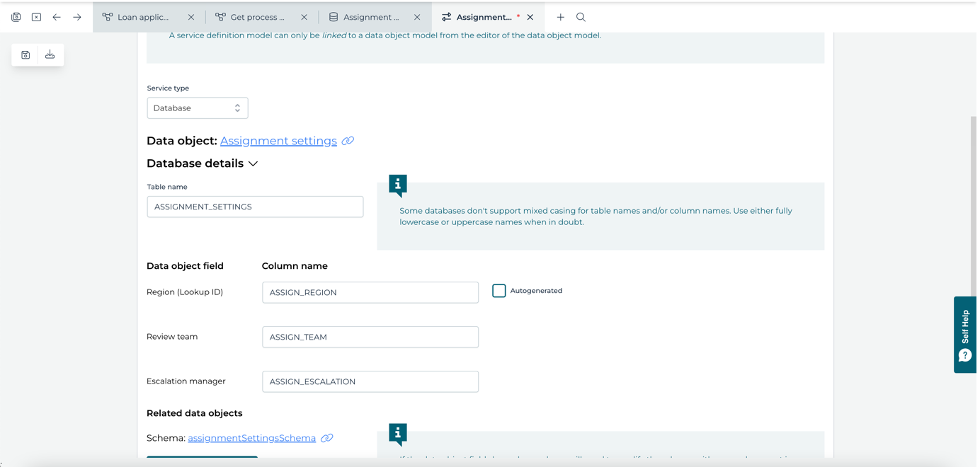
Task: Click the save model icon
Action: (x=25, y=54)
